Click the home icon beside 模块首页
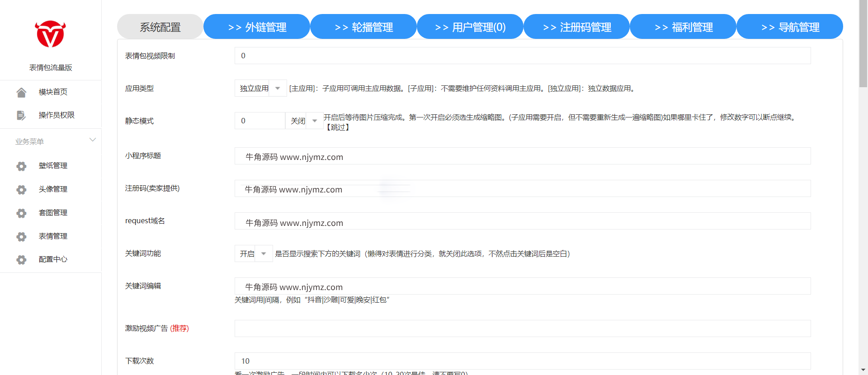Viewport: 868px width, 375px height. (21, 92)
